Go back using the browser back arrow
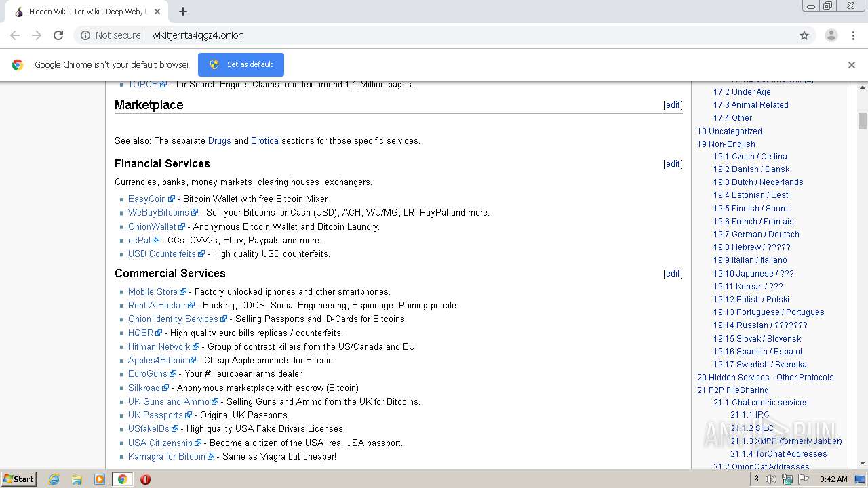The height and width of the screenshot is (488, 868). (x=15, y=35)
